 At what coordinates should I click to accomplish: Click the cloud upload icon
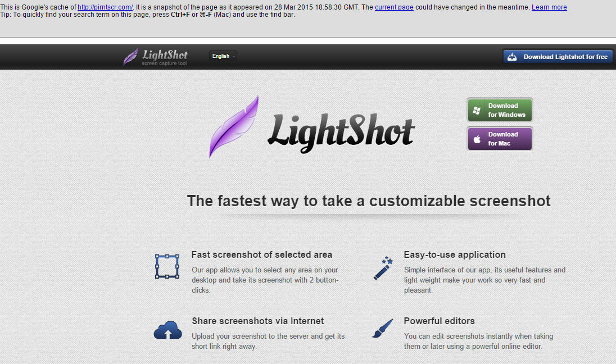(x=167, y=330)
